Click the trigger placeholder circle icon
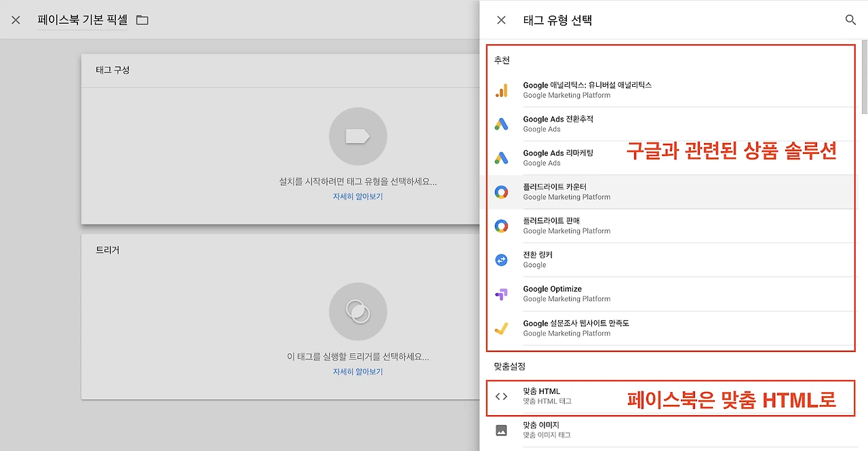This screenshot has height=451, width=868. [357, 311]
